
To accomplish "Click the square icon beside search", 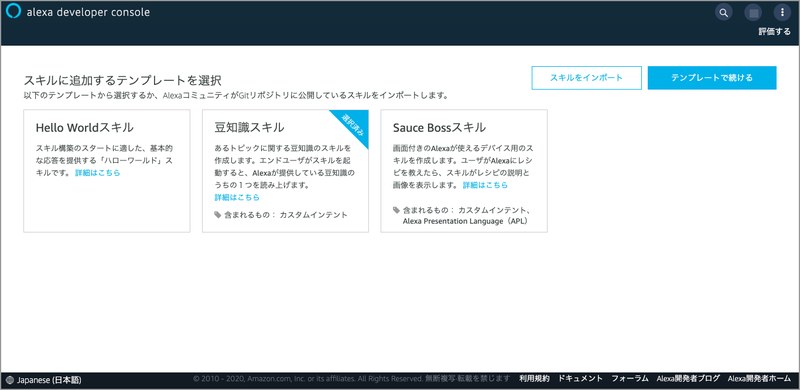I will pos(753,12).
